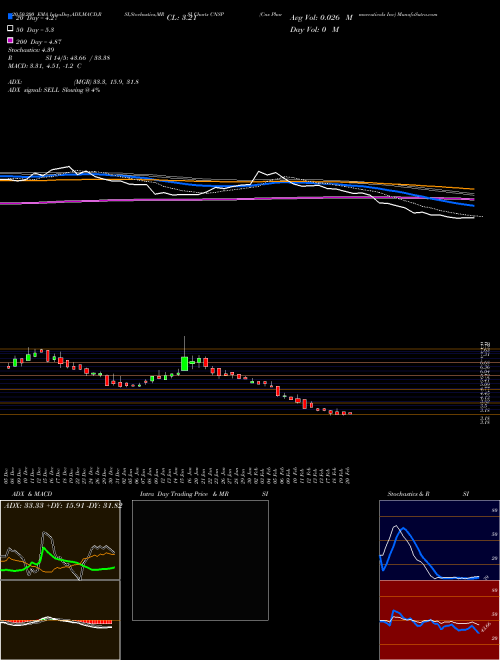Click the 'Intra Day Trading Price & MR' title
The height and width of the screenshot is (660, 500).
(184, 494)
